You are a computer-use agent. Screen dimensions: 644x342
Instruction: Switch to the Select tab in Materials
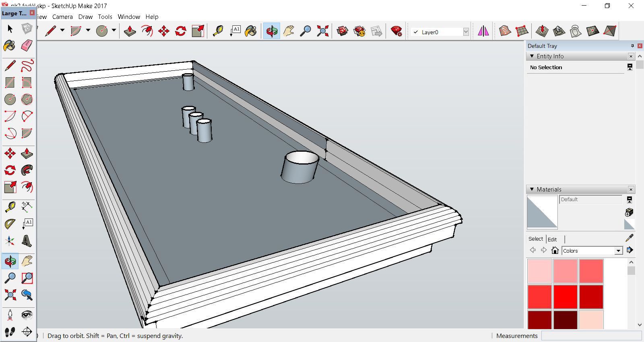tap(536, 239)
